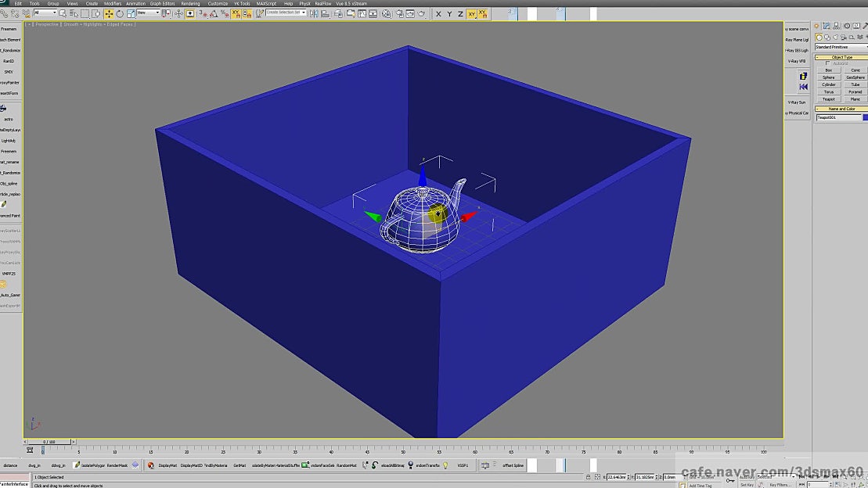Open the Rendering menu
The width and height of the screenshot is (868, 488).
tap(189, 3)
